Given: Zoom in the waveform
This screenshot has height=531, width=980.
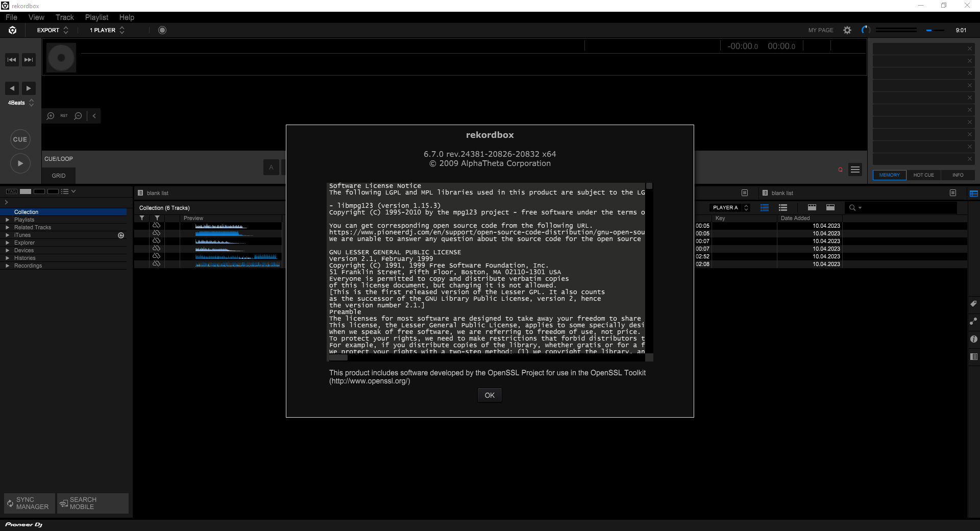Looking at the screenshot, I should [x=51, y=116].
